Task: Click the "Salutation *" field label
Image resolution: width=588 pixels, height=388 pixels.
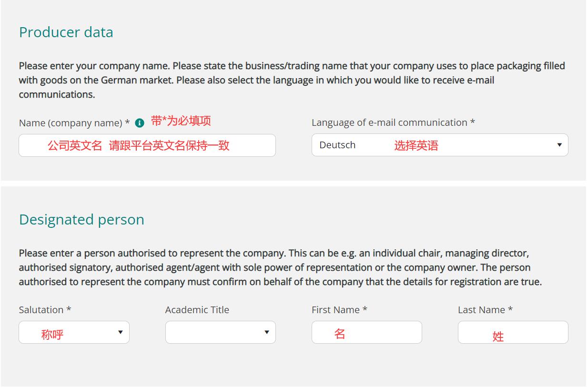Action: pyautogui.click(x=45, y=310)
